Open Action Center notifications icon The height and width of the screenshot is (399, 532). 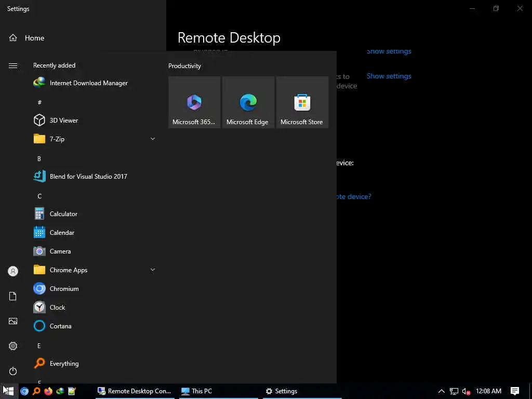(x=515, y=391)
